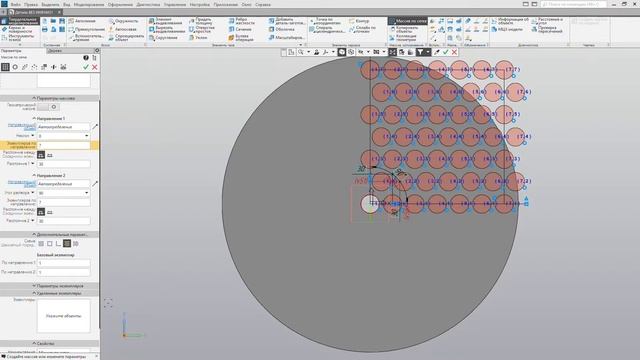Click the Отверстие простое hole tool

202,29
